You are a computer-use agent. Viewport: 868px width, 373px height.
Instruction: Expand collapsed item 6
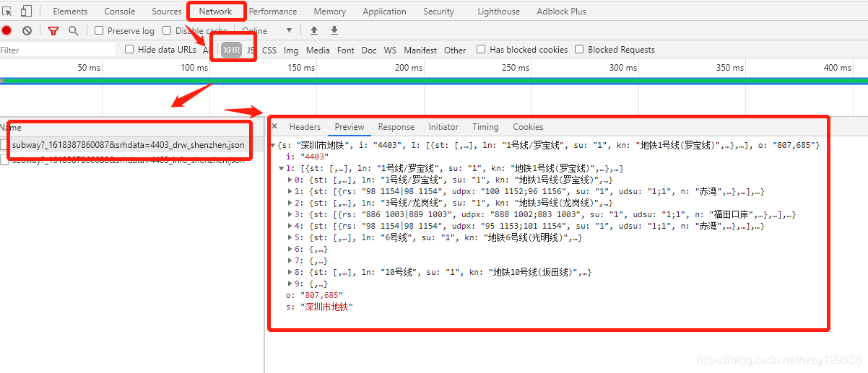point(290,249)
